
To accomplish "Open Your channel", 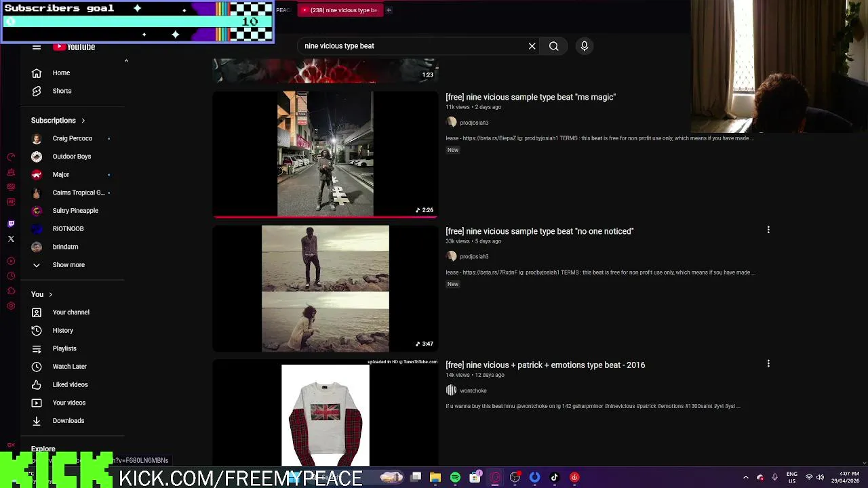I will 73,312.
